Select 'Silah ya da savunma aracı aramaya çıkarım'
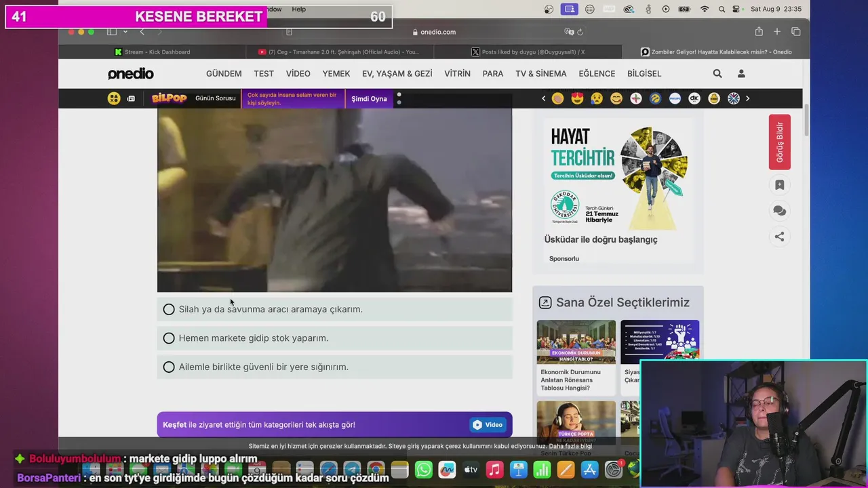 [x=334, y=309]
